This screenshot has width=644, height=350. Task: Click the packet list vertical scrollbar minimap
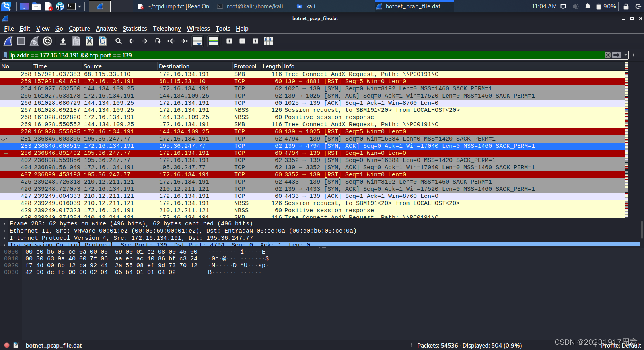click(626, 140)
